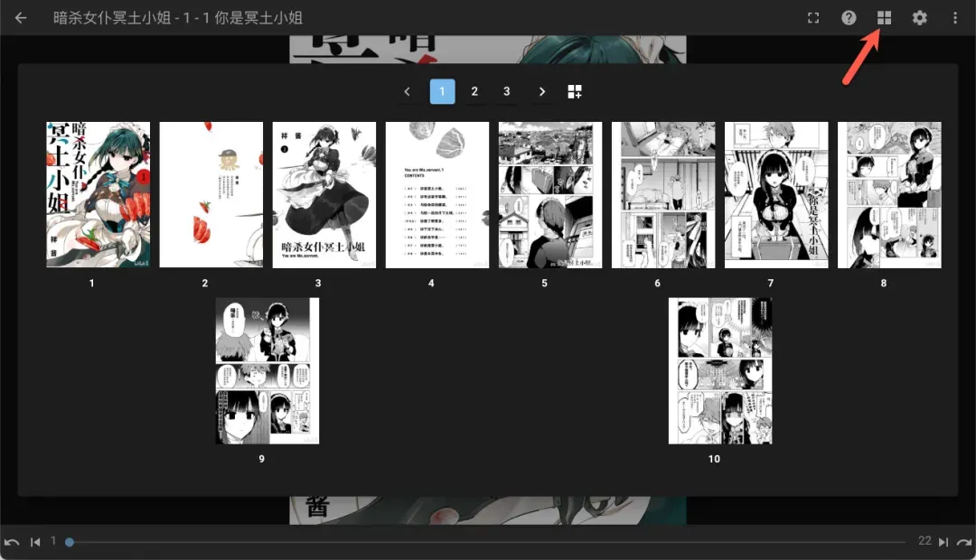Click the book title text in header
The image size is (976, 560).
click(x=178, y=17)
